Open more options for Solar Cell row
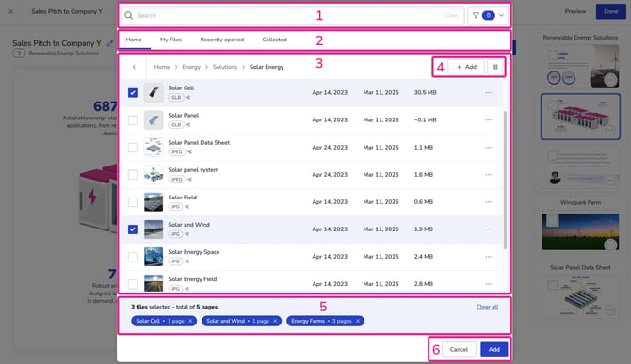Viewport: 631px width, 364px height. tap(488, 93)
